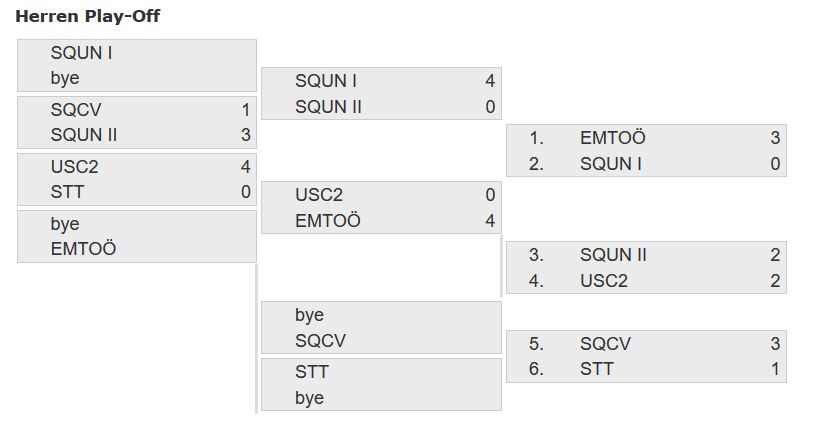This screenshot has height=424, width=817.
Task: Select first-round bye versus EMTOÖ match
Action: (x=137, y=236)
